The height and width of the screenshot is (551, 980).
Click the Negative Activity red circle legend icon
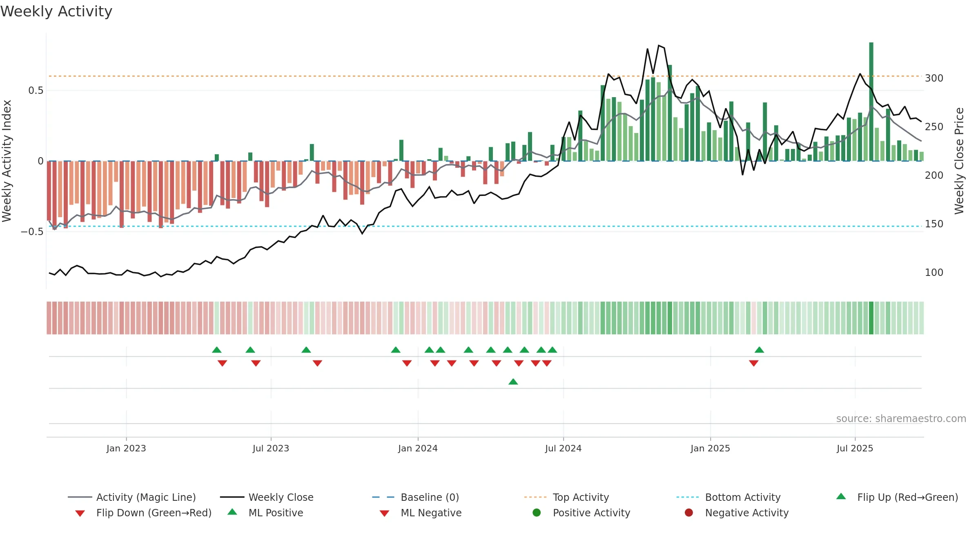click(x=689, y=513)
